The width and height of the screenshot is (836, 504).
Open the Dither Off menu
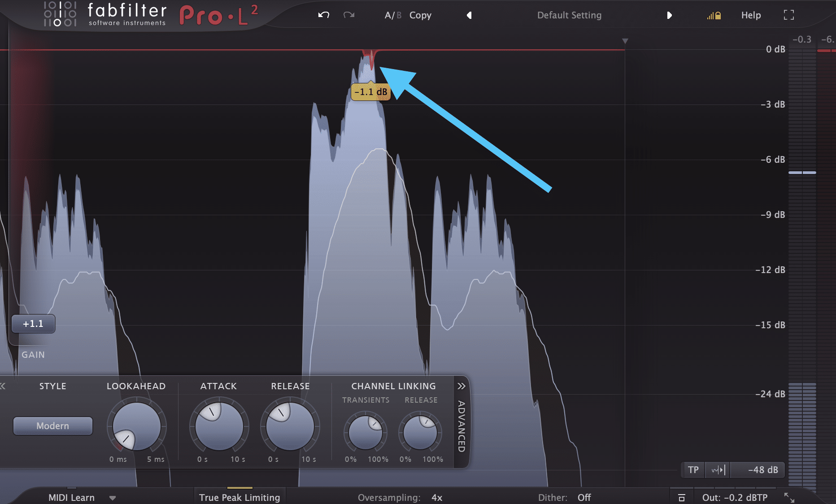(x=565, y=498)
